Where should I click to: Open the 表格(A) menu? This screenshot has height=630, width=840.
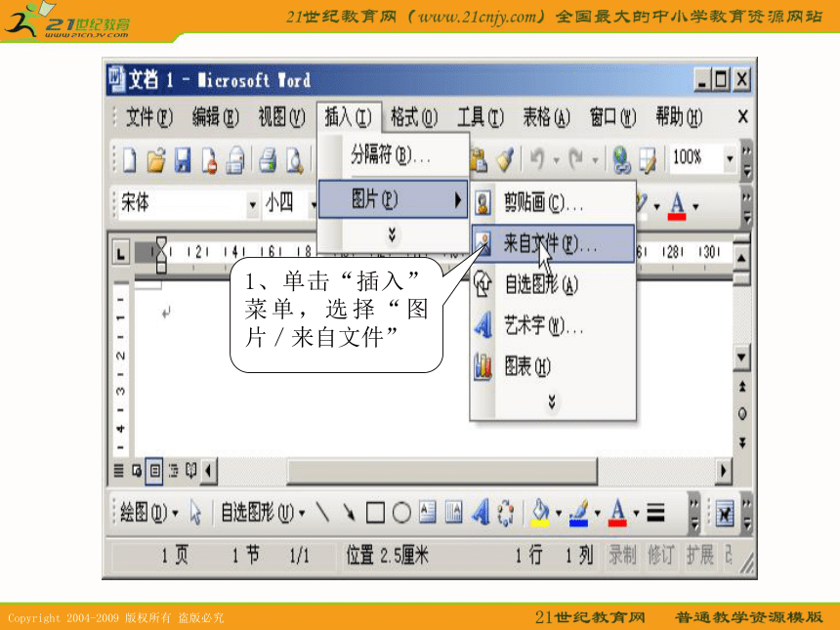point(546,117)
